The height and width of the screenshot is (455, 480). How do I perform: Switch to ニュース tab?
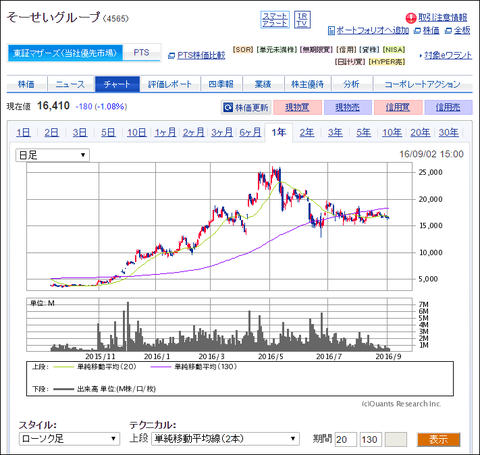70,84
